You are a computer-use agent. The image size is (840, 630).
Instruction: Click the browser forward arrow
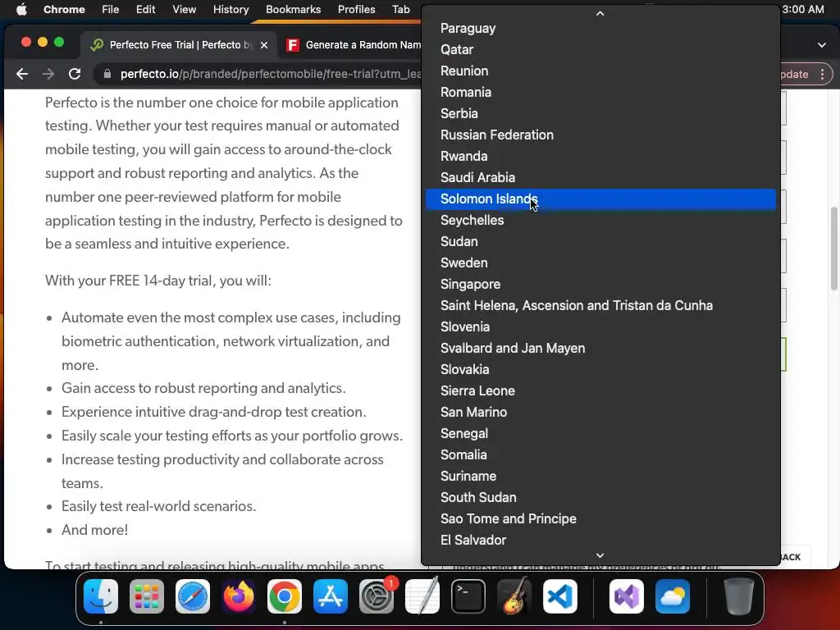coord(48,74)
